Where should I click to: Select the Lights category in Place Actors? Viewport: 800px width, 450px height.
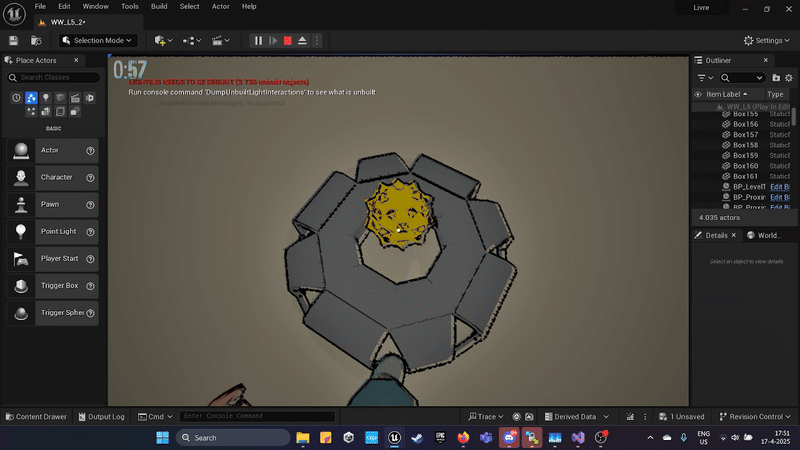[46, 98]
